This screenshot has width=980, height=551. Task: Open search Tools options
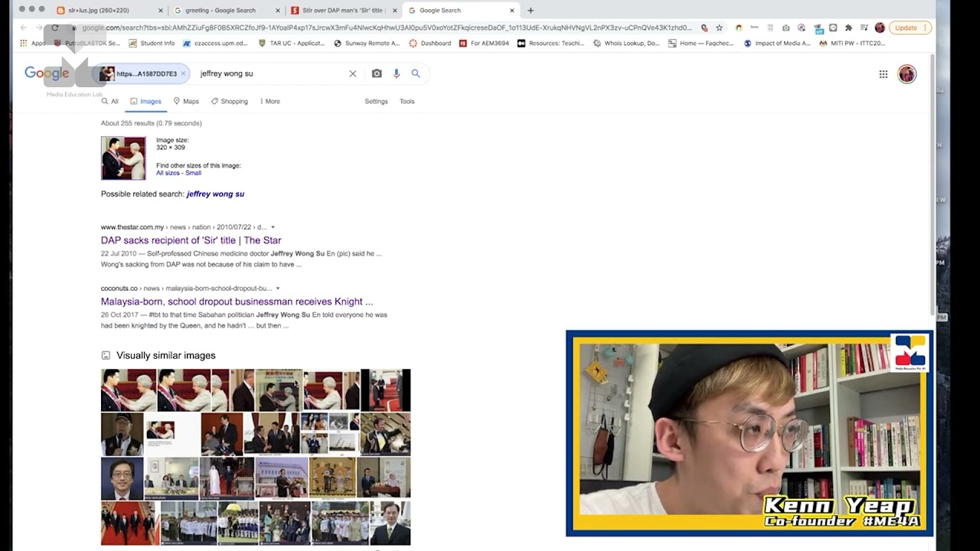pos(407,101)
